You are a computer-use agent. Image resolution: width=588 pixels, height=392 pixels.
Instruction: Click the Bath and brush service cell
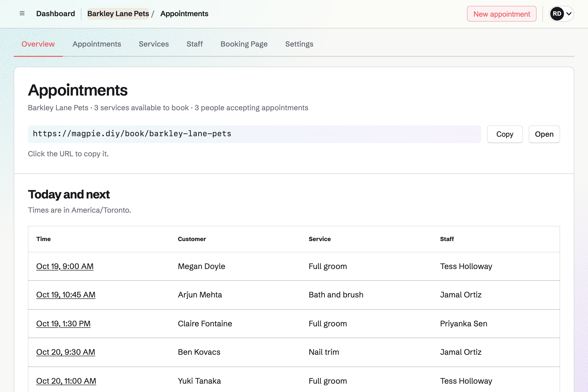click(336, 295)
